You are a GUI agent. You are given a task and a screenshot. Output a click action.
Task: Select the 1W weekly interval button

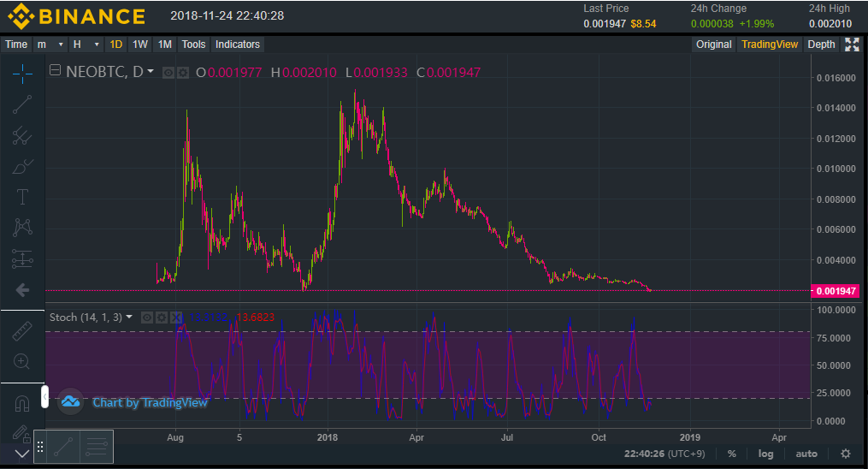140,45
